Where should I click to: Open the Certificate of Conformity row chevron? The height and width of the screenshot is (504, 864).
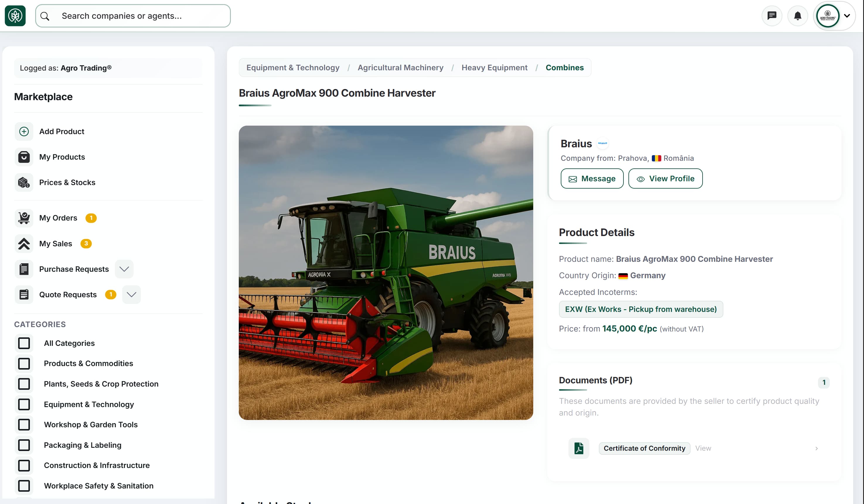(816, 448)
